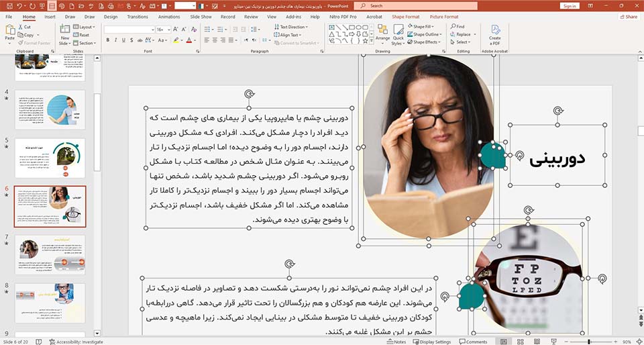This screenshot has height=345, width=644.
Task: Add a numbered list
Action: (221, 30)
